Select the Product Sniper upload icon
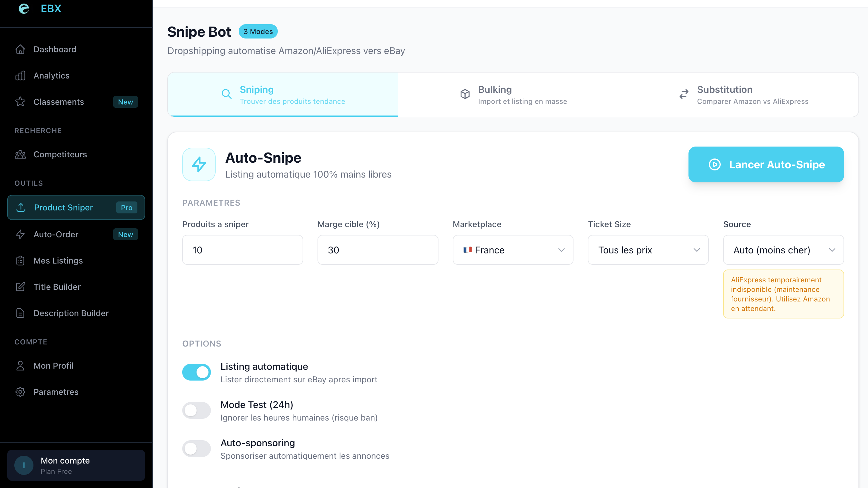The height and width of the screenshot is (488, 868). tap(21, 207)
